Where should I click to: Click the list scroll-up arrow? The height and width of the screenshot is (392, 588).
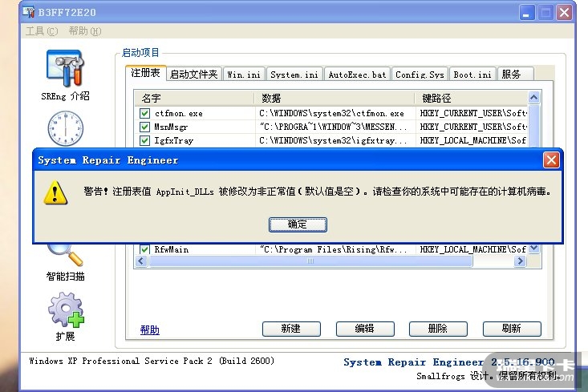pyautogui.click(x=533, y=98)
